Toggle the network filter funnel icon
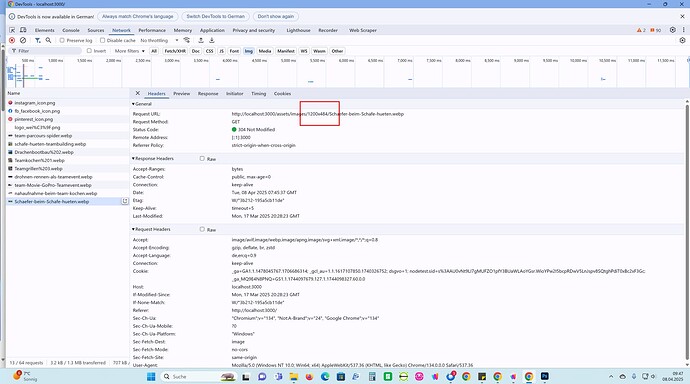 pos(38,40)
